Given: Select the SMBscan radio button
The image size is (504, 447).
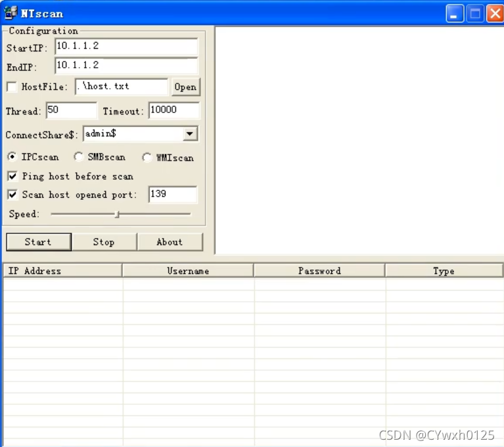Looking at the screenshot, I should (78, 156).
